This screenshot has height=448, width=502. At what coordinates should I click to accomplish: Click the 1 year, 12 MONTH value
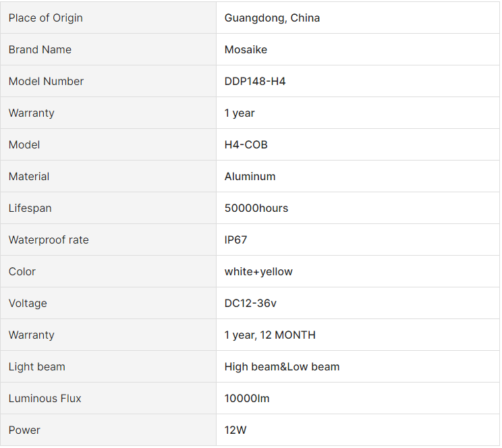tap(270, 335)
